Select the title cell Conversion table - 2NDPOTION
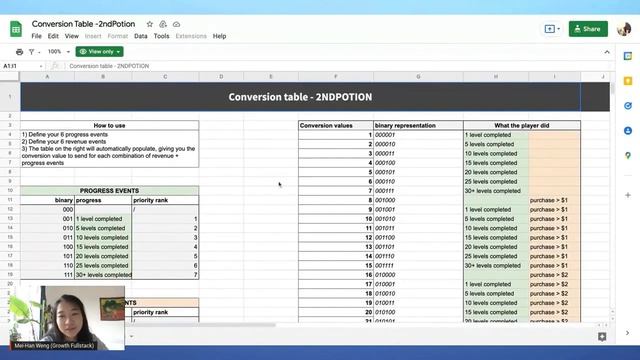640x360 pixels. pyautogui.click(x=300, y=97)
